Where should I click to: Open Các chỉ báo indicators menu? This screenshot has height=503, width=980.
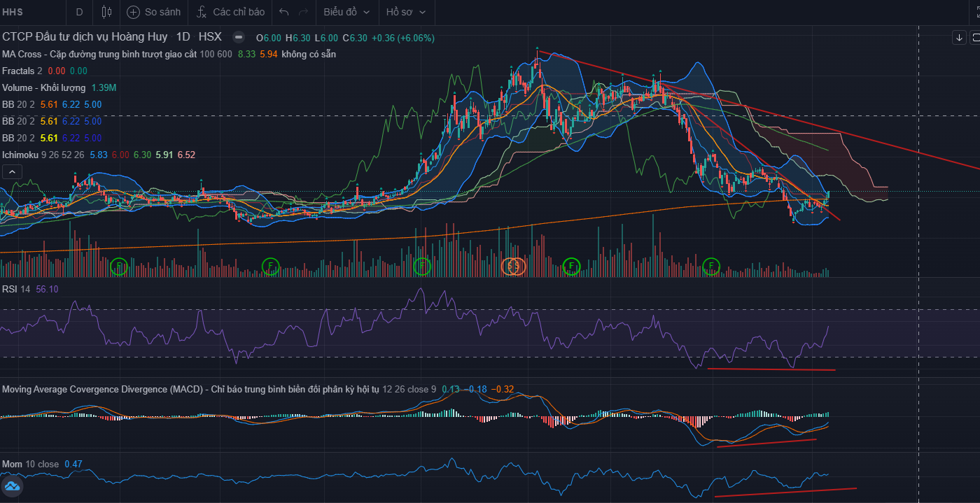tap(231, 12)
